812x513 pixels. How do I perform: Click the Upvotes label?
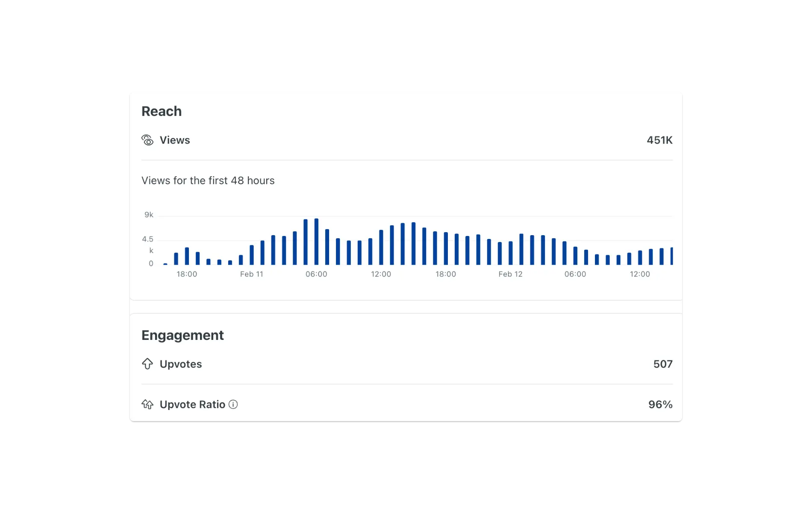(181, 364)
